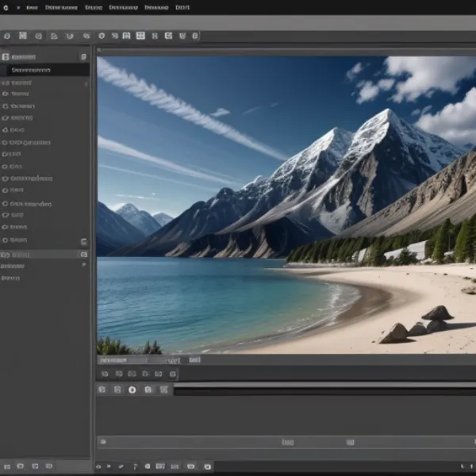Click the dark timeline scrub track

click(x=324, y=390)
